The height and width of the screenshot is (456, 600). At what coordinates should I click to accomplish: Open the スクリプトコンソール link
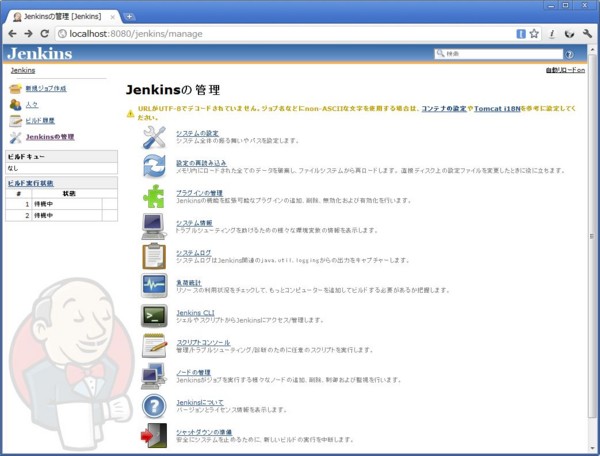(203, 342)
